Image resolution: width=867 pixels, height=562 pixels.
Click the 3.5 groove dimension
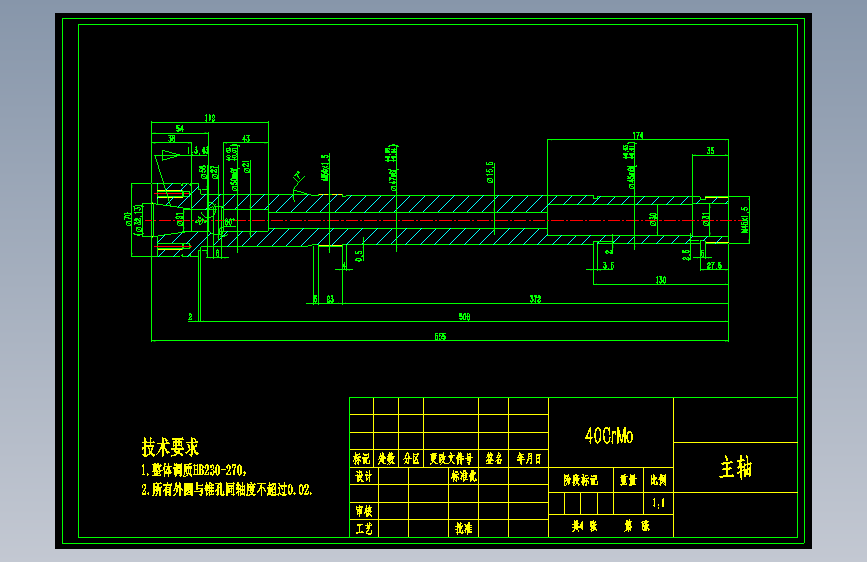tap(608, 266)
